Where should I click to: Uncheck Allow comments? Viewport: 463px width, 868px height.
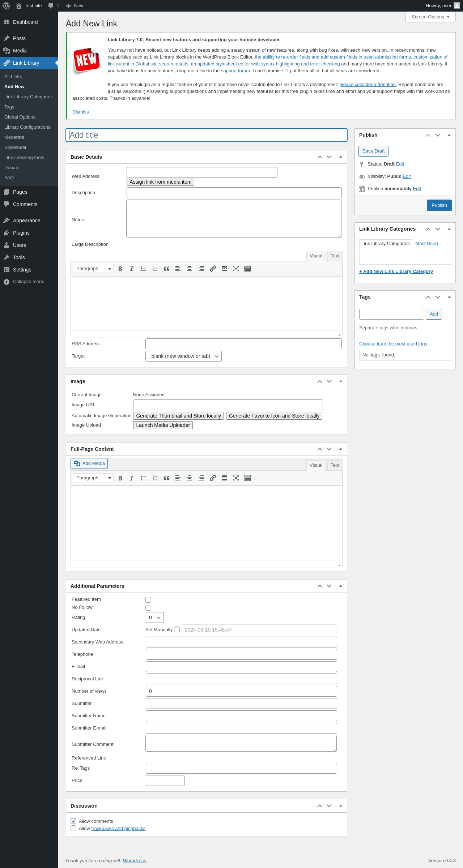[x=73, y=821]
